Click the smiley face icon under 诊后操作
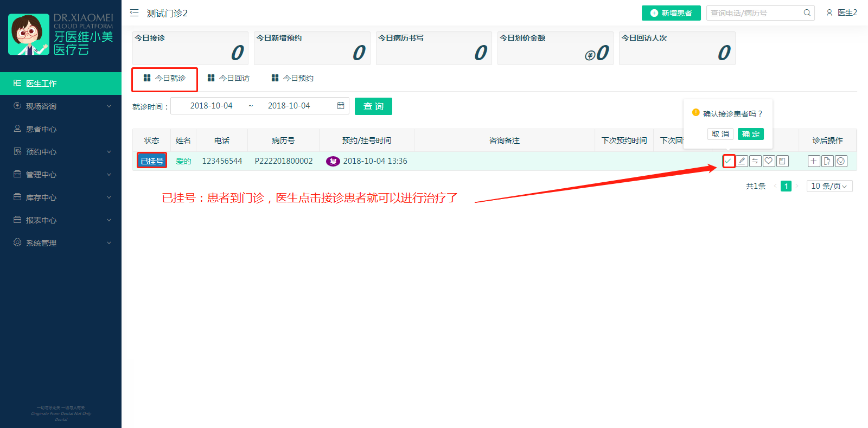Screen dimensions: 868x428 pos(841,161)
